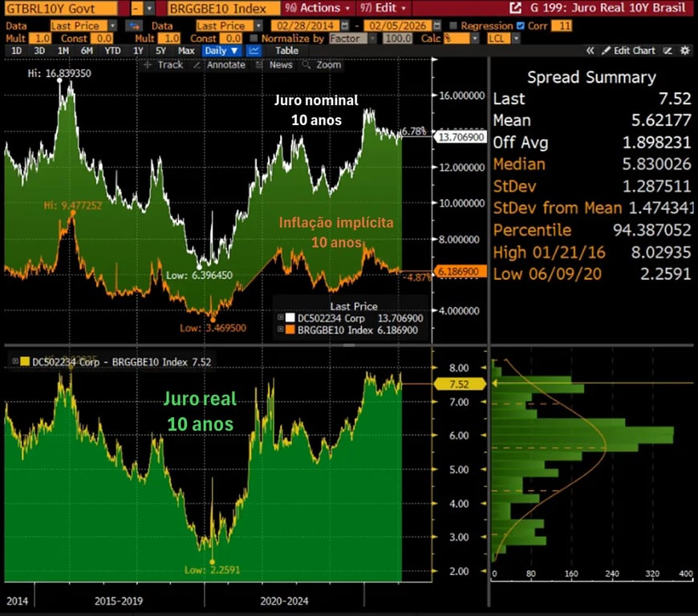
Task: Open the first Last Price dropdown arrow
Action: click(112, 26)
